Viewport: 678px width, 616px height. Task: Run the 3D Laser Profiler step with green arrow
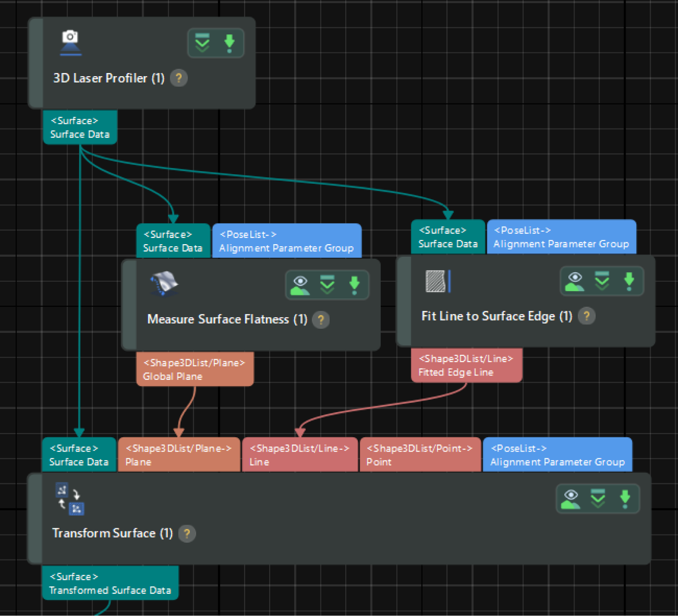[229, 43]
